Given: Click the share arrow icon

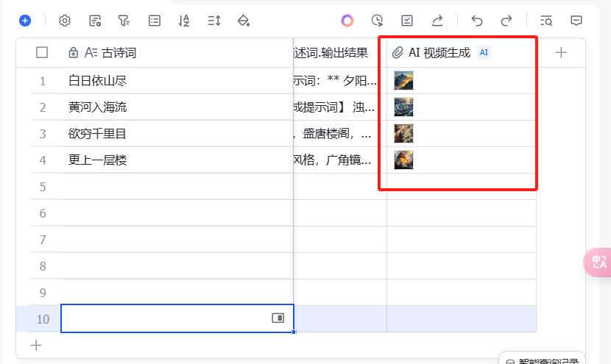Looking at the screenshot, I should pos(437,21).
